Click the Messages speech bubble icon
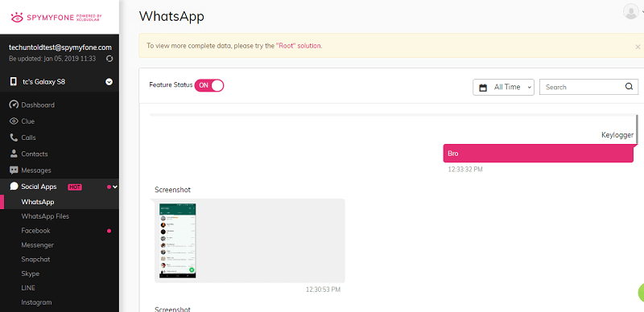Image resolution: width=644 pixels, height=312 pixels. 14,170
